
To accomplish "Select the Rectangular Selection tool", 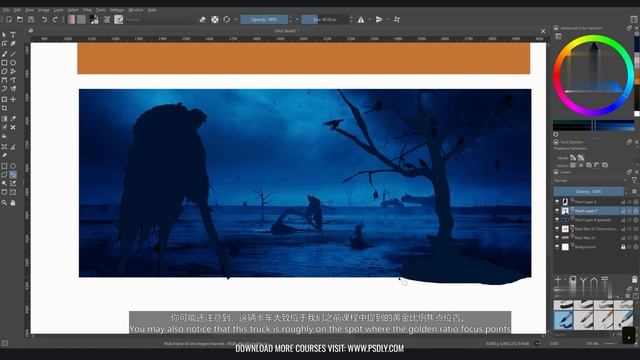I will [4, 166].
